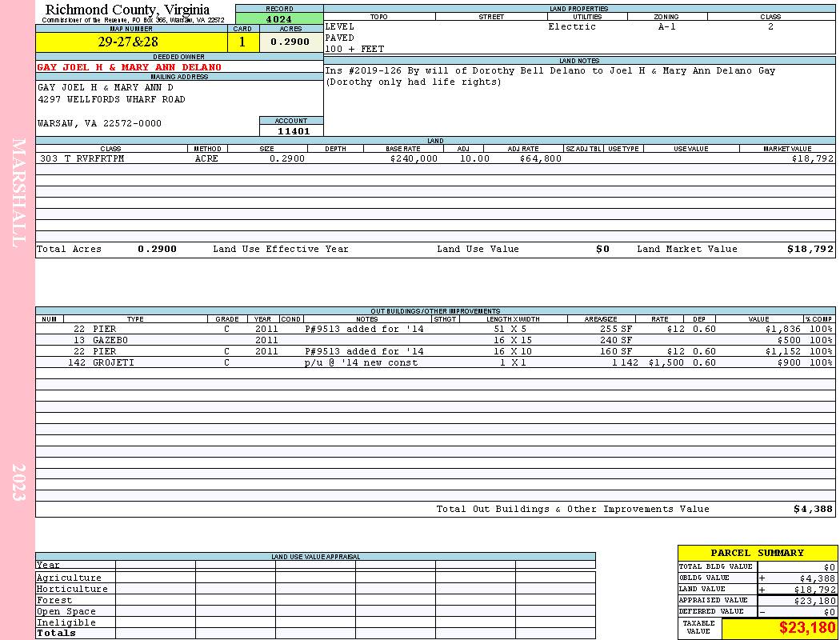Click note p/u @ '14 new const

361,362
